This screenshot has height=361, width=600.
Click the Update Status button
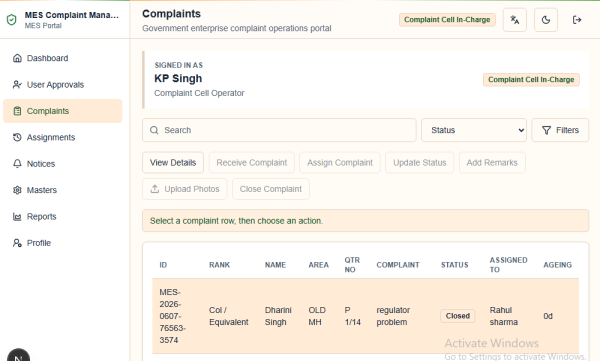[x=420, y=163]
